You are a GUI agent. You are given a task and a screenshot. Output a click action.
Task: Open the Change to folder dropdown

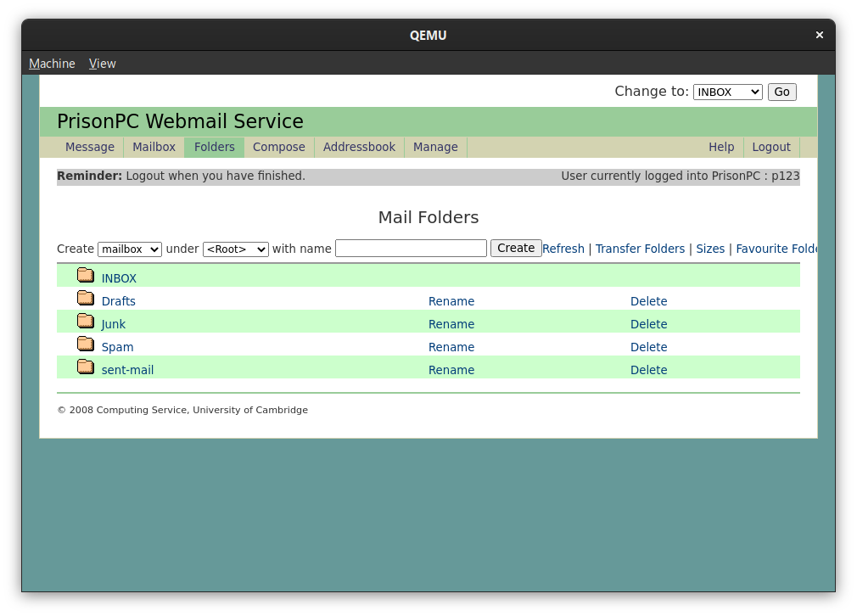click(727, 92)
